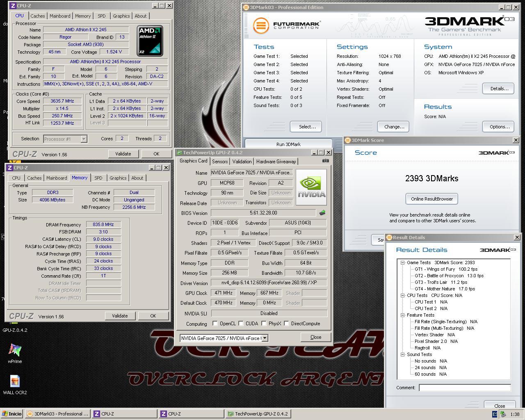The image size is (525, 420).
Task: Click the NVIDIA logo in GPU-Z
Action: coord(311,187)
